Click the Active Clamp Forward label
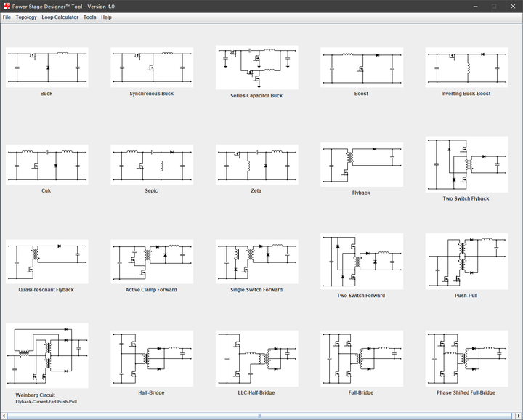This screenshot has height=420, width=523. click(x=151, y=290)
